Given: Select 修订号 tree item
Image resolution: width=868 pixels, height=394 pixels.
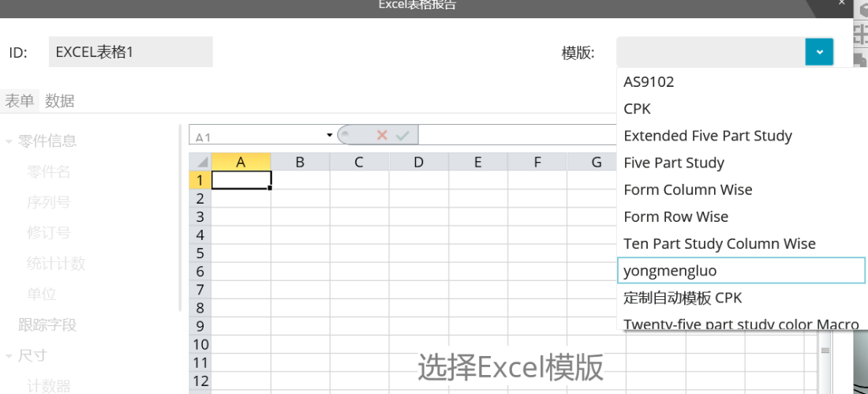Looking at the screenshot, I should (49, 233).
